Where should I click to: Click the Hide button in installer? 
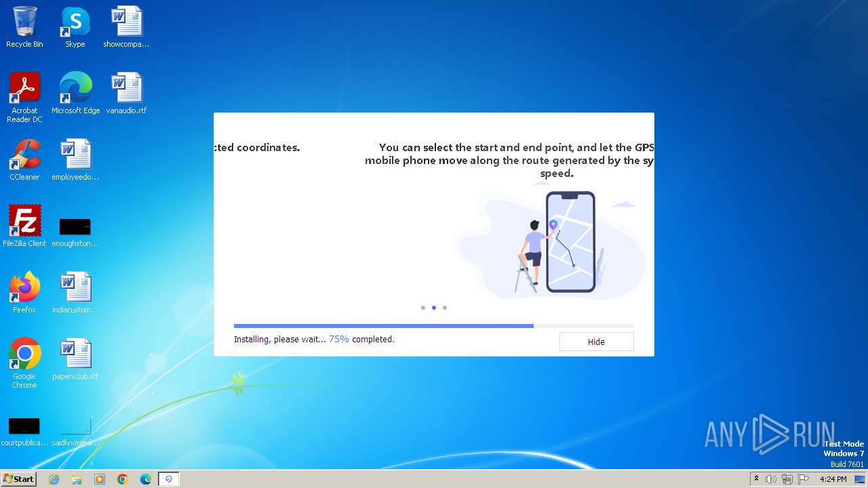[596, 342]
